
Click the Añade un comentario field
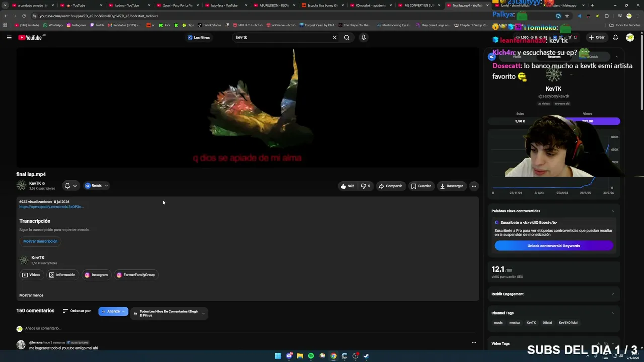251,328
